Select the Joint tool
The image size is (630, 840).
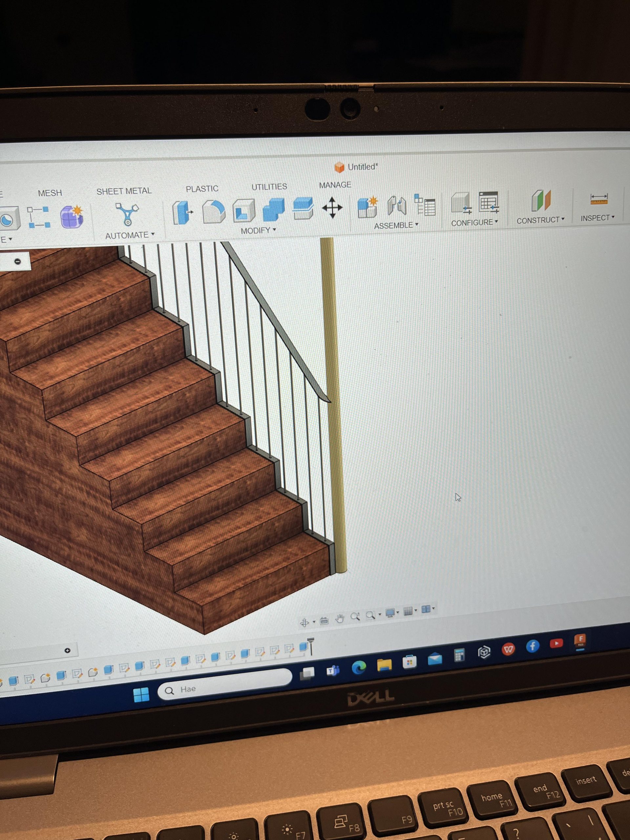397,205
